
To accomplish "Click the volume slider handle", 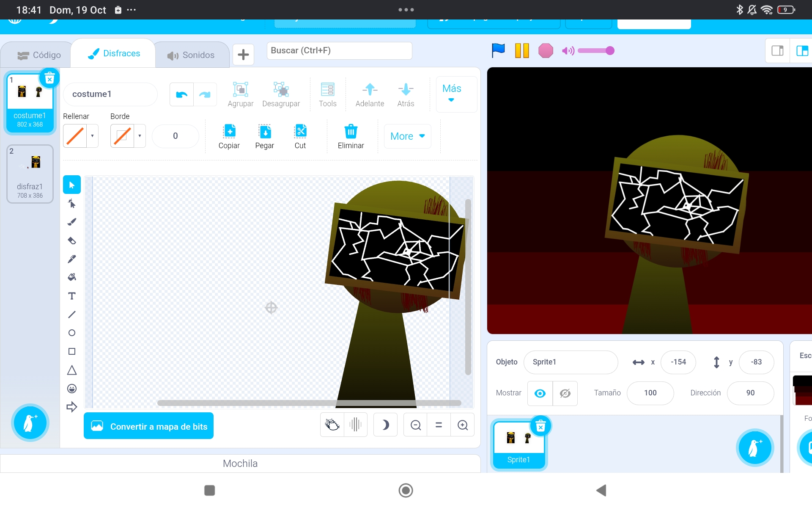I will coord(609,51).
